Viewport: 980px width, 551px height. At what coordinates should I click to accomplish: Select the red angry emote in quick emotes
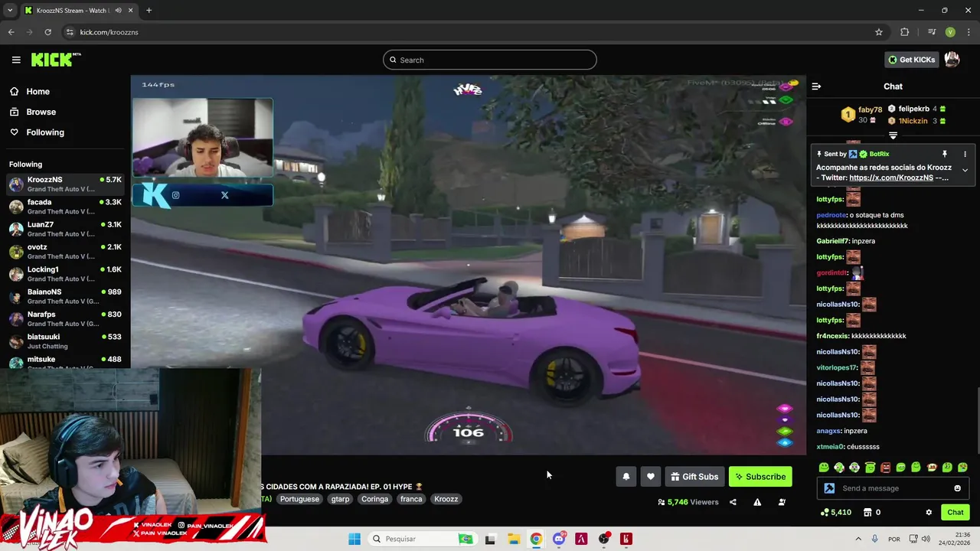[x=886, y=468]
